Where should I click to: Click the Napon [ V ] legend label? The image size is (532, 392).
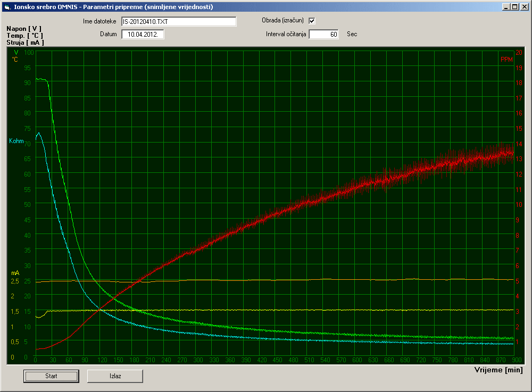click(24, 29)
